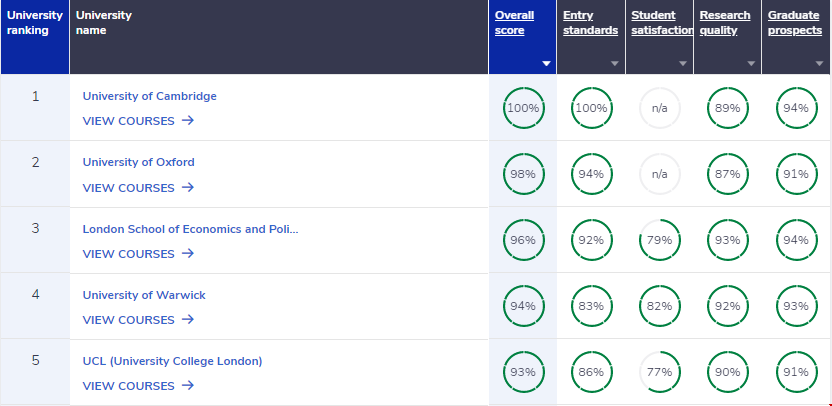Click Oxford's 87% research quality circle
832x406 pixels.
[727, 174]
